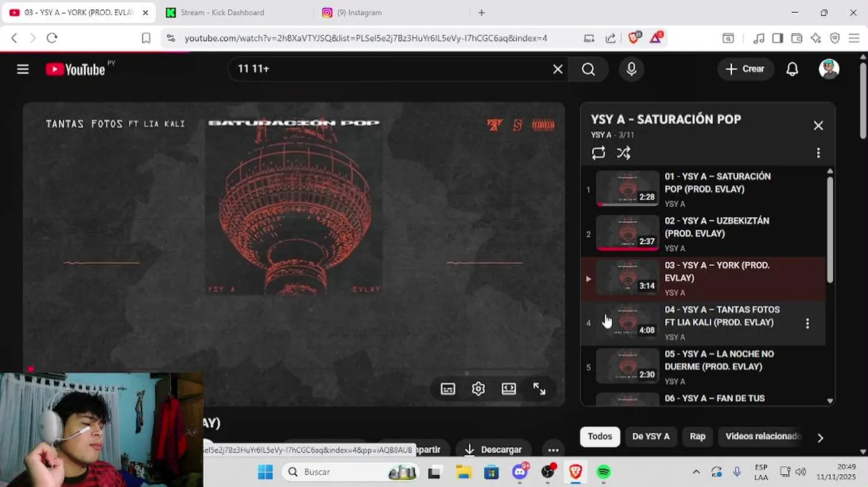
Task: Click the page vertical scrollbar thumb
Action: click(863, 100)
